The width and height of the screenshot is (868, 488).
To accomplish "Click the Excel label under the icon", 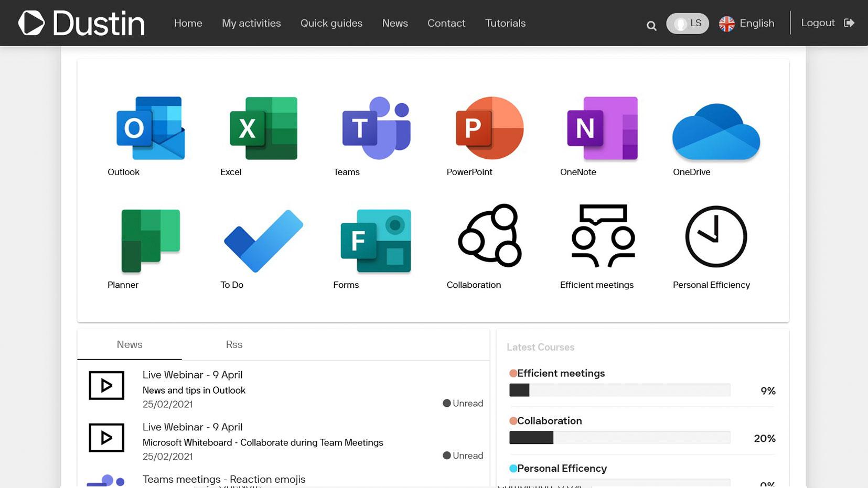I will pyautogui.click(x=231, y=172).
